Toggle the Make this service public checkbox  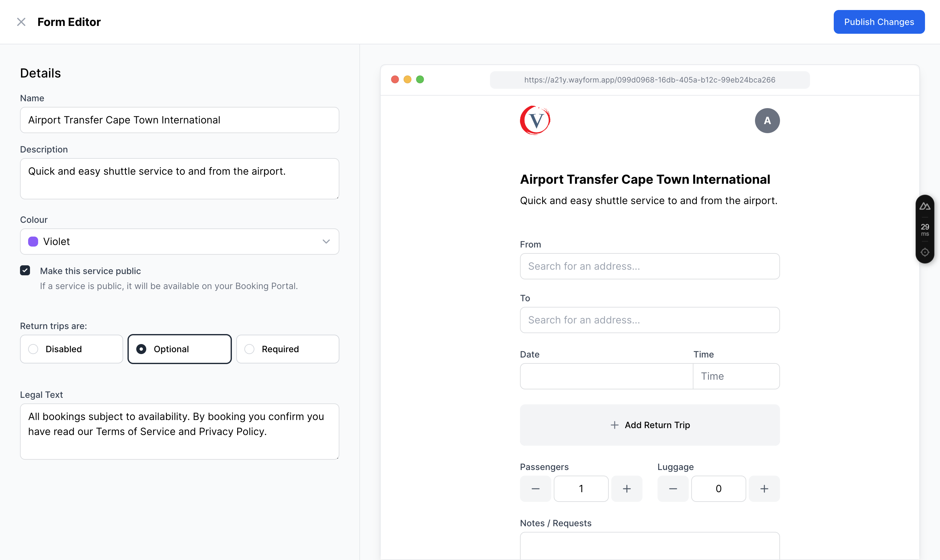pyautogui.click(x=26, y=271)
